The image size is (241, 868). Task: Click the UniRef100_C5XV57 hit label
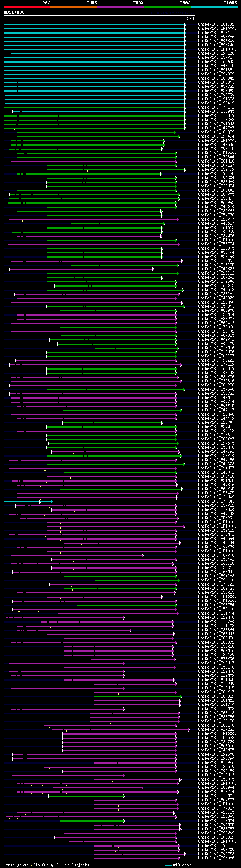pyautogui.click(x=216, y=58)
